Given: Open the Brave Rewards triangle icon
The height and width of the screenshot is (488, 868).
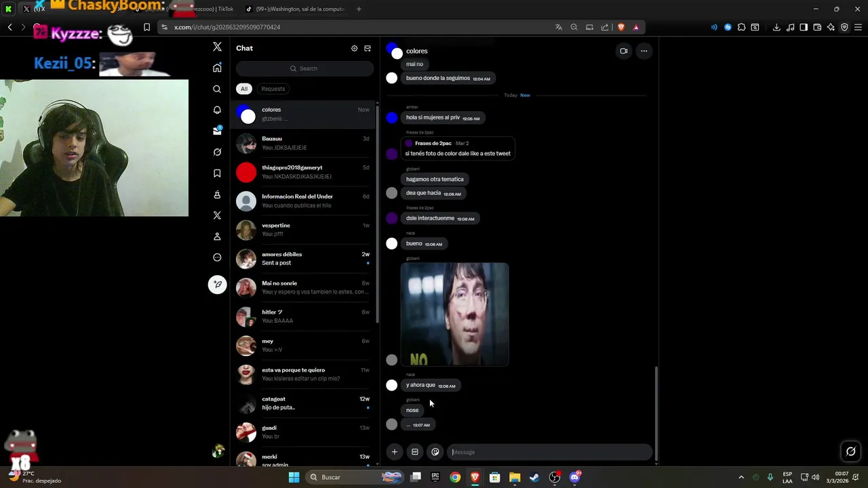Looking at the screenshot, I should [x=636, y=27].
